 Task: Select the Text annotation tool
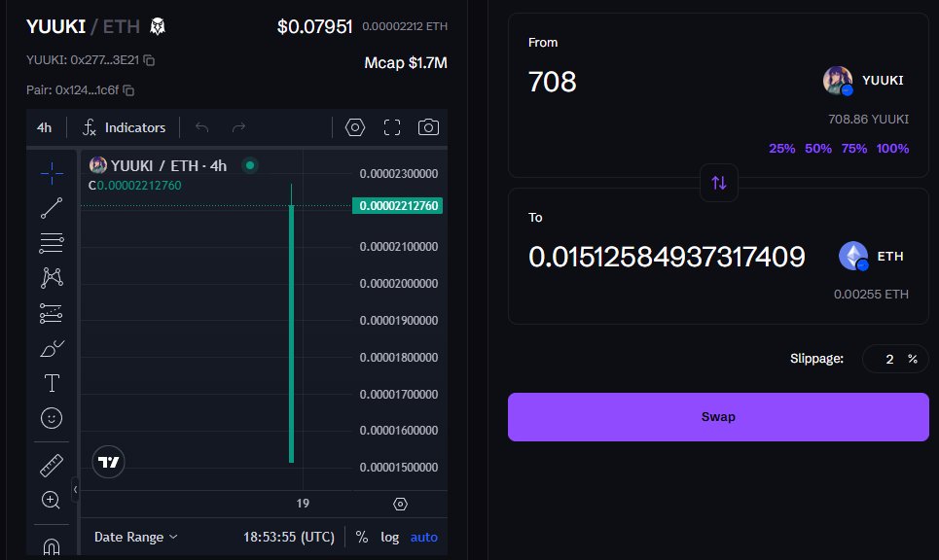click(52, 383)
